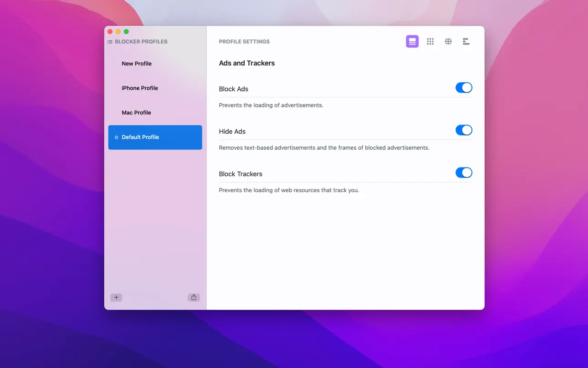Click the share/export profile icon

click(x=194, y=298)
